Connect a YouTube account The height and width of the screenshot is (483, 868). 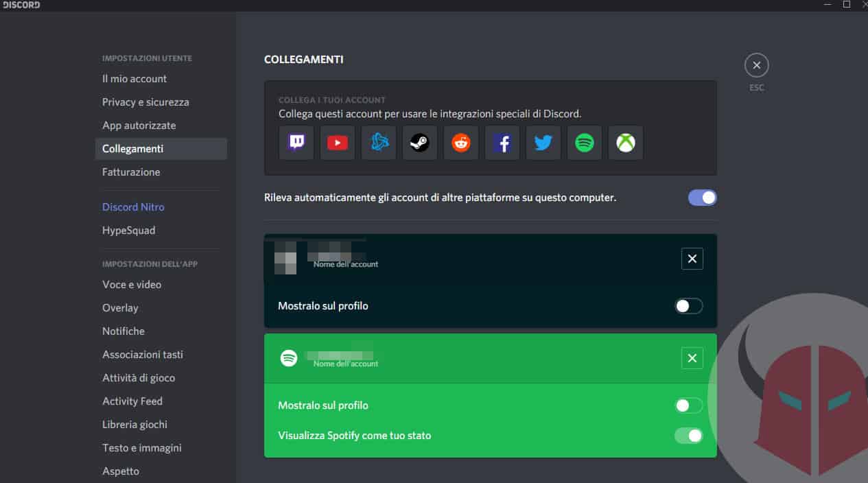[338, 143]
